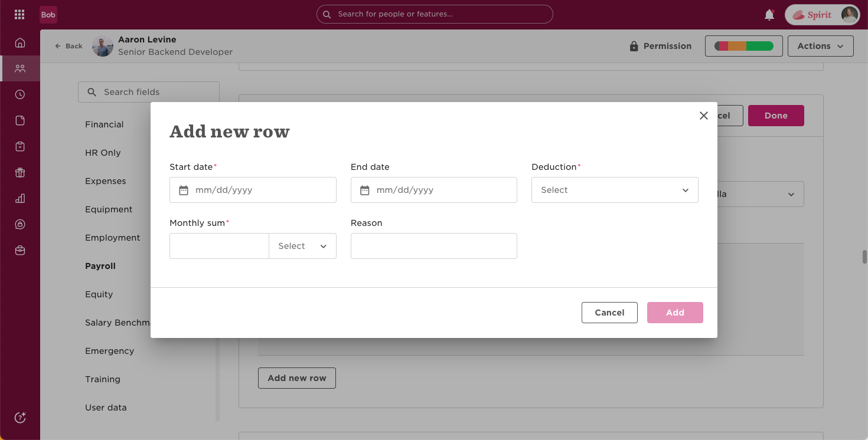This screenshot has height=440, width=868.
Task: Open Monthly sum currency Select dropdown
Action: [x=302, y=246]
